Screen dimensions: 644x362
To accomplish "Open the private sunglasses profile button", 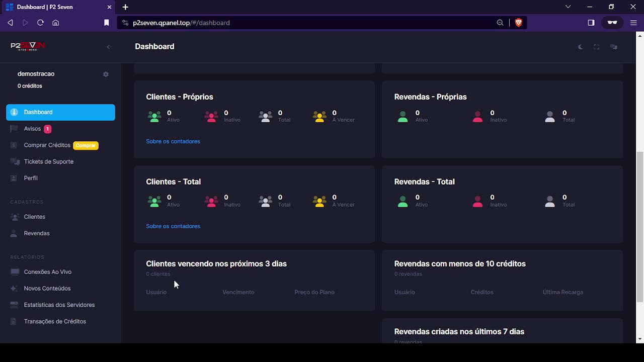I will point(612,23).
